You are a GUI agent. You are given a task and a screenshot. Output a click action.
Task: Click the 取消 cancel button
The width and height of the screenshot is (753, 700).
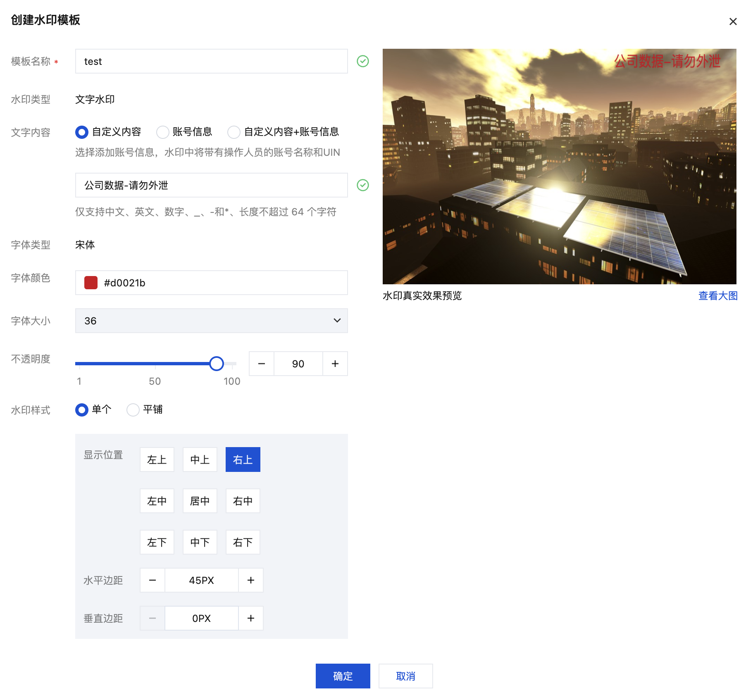click(406, 676)
